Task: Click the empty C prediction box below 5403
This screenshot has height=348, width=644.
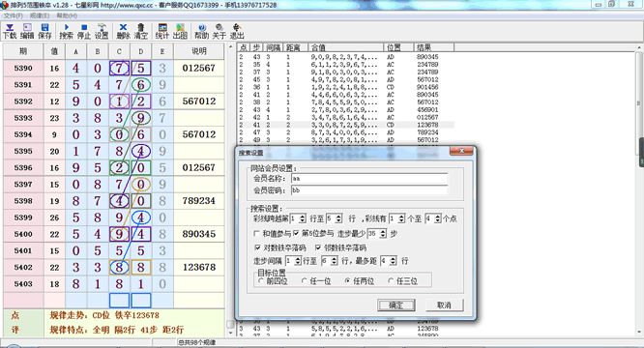Action: [119, 300]
